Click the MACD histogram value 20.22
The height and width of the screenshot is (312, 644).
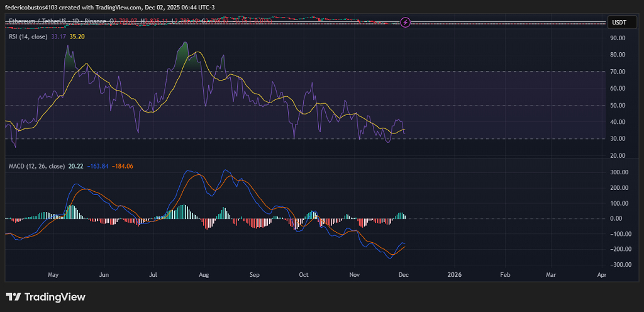[x=75, y=166]
